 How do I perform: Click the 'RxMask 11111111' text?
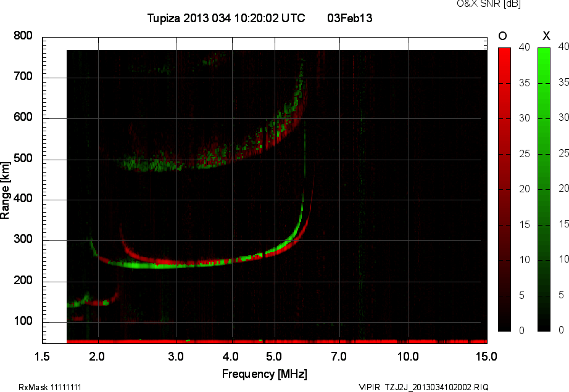coord(50,387)
